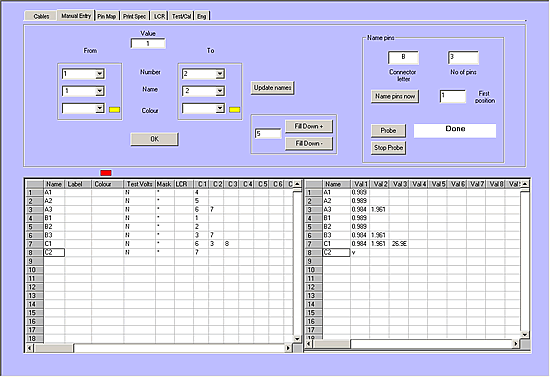Screen dimensions: 550x377
Task: Click the right table scroll down arrow
Action: (x=525, y=335)
